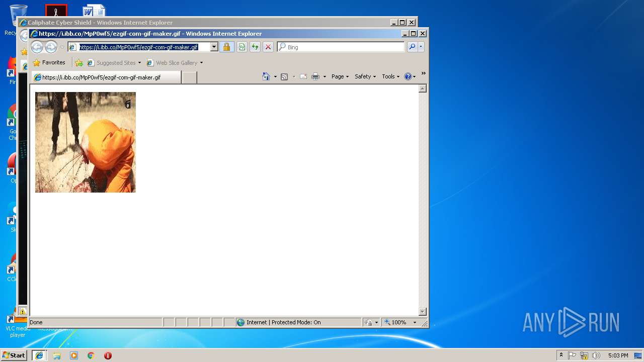Open a new blank tab
644x362 pixels.
click(x=189, y=77)
